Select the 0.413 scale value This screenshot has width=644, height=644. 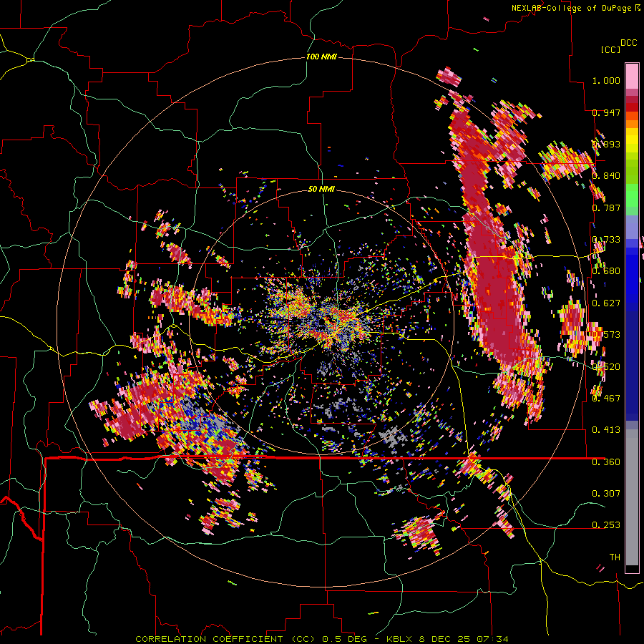[x=606, y=429]
